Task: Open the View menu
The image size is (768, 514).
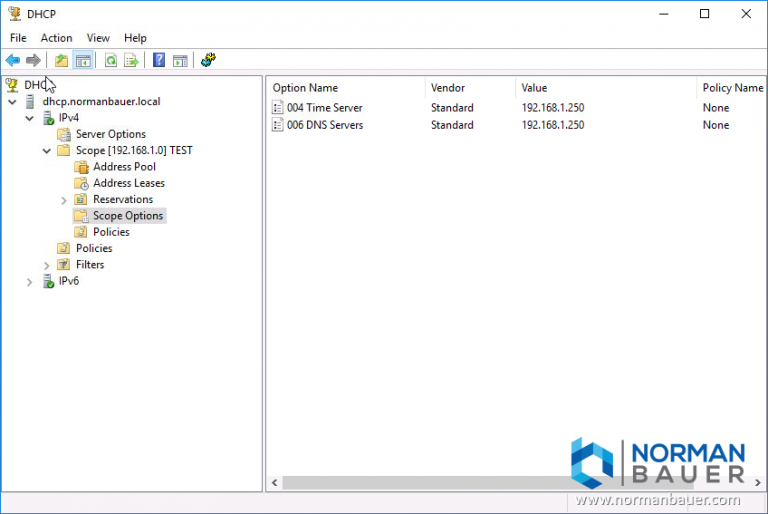Action: 98,38
